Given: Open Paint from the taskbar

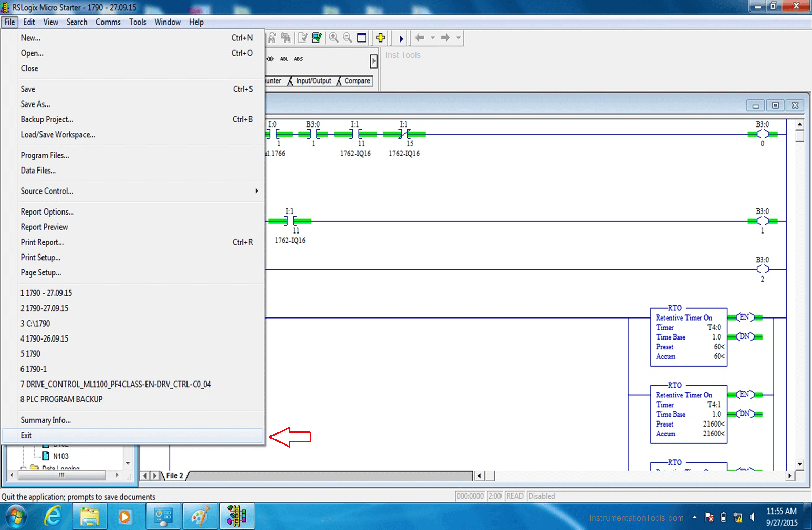Looking at the screenshot, I should (x=200, y=516).
